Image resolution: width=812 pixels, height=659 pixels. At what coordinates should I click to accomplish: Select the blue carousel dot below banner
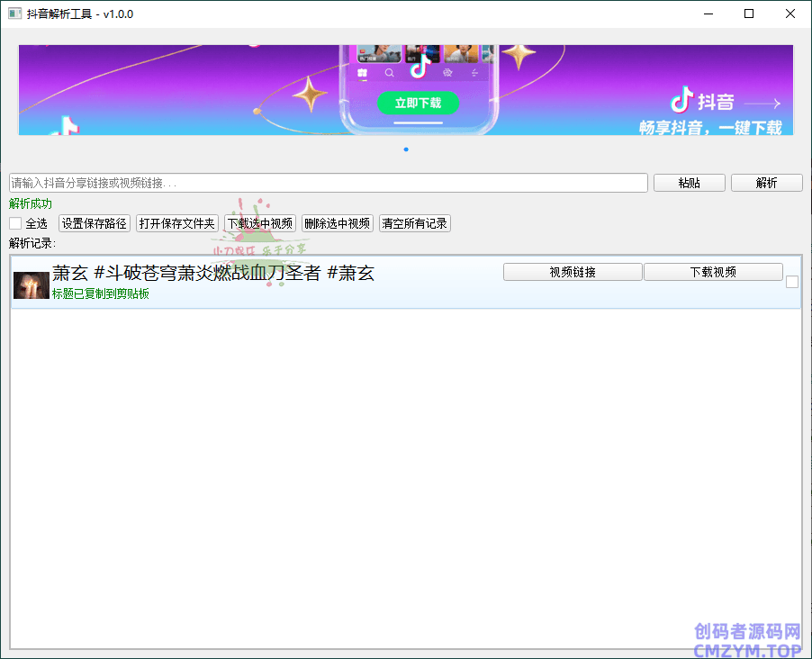[x=406, y=149]
